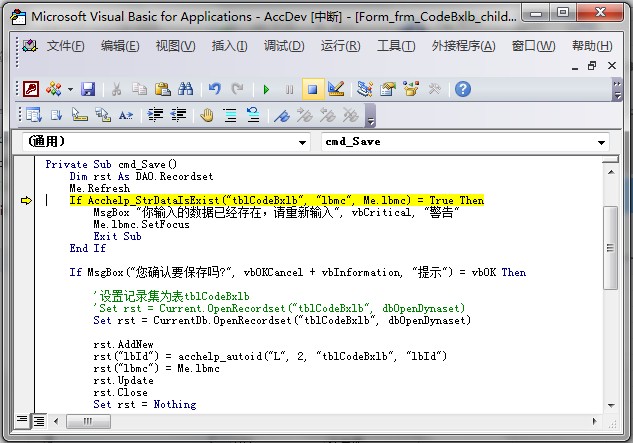The image size is (633, 443).
Task: Click the Clear All Bookmarks icon
Action: tap(351, 115)
